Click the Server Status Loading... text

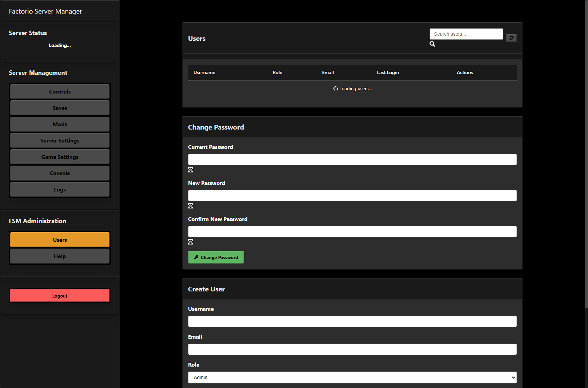click(60, 45)
